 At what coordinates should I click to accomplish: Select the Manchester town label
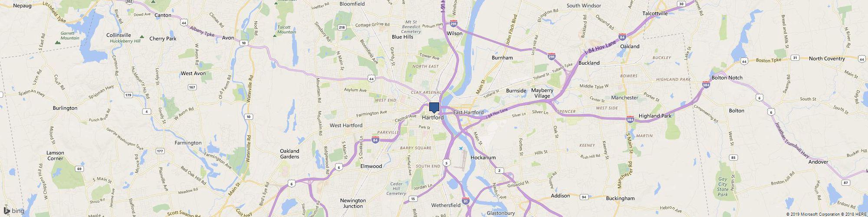click(625, 98)
